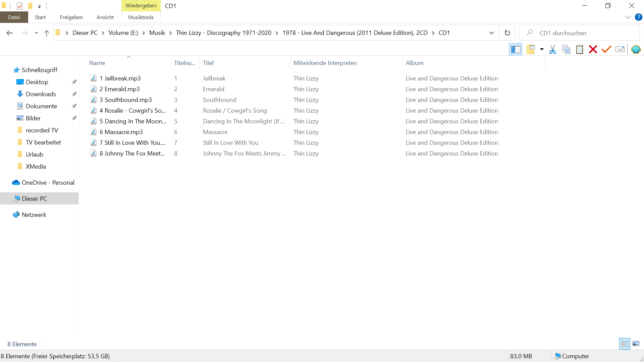Open the Musiktools ribbon tab
This screenshot has width=644, height=362.
coord(141,17)
